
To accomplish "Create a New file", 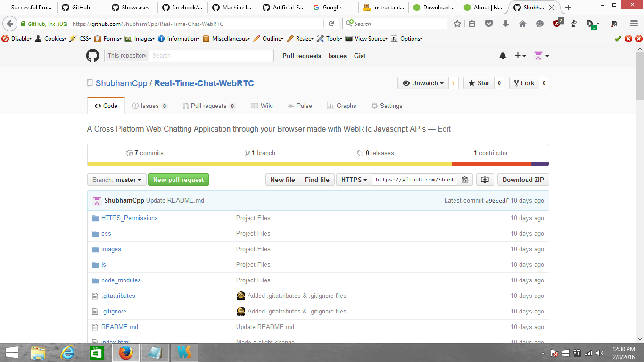I will [x=283, y=180].
